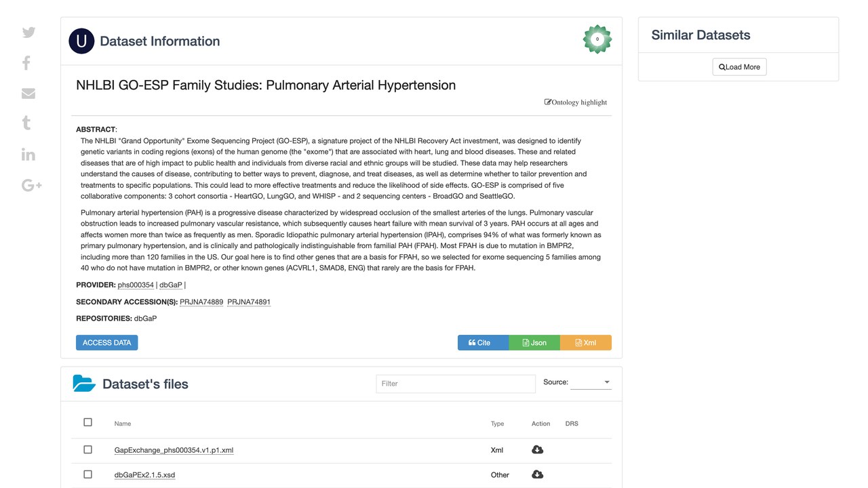Tick checkbox for GapExchange_phs000354.v1.p1.xml
This screenshot has height=488, width=868.
click(87, 449)
